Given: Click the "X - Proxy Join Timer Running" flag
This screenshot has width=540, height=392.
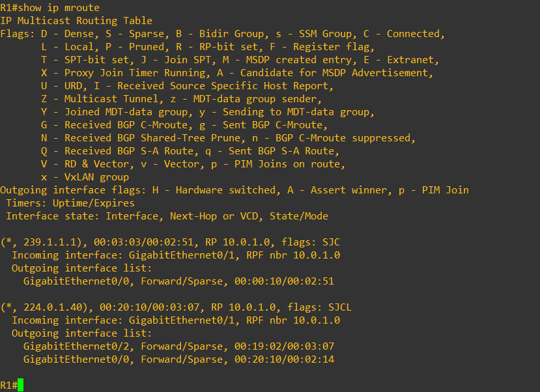Looking at the screenshot, I should tap(126, 73).
